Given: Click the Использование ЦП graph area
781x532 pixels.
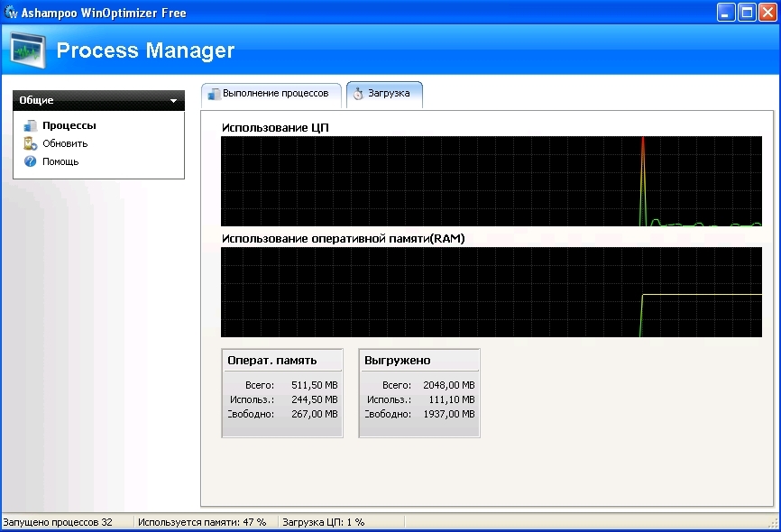Looking at the screenshot, I should 492,180.
